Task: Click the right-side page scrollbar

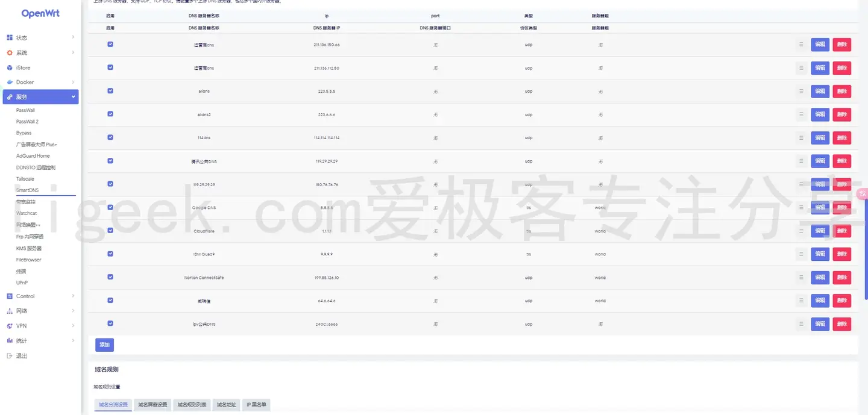Action: tap(865, 241)
